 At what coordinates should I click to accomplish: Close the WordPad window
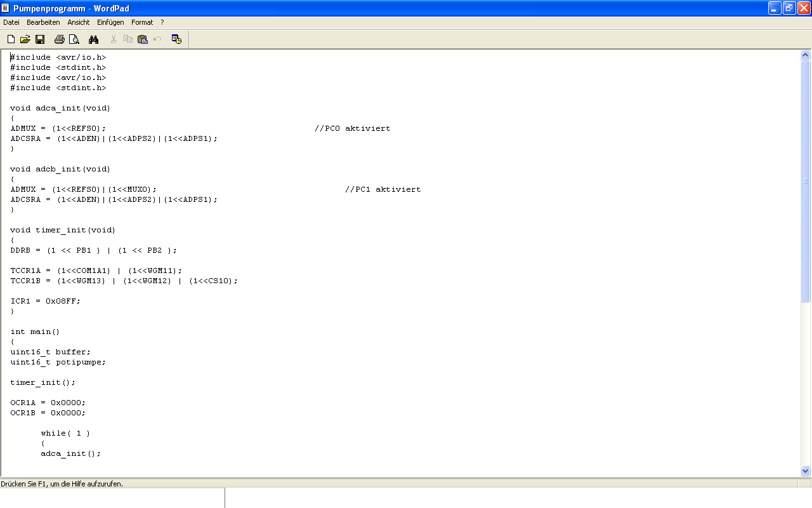(804, 8)
